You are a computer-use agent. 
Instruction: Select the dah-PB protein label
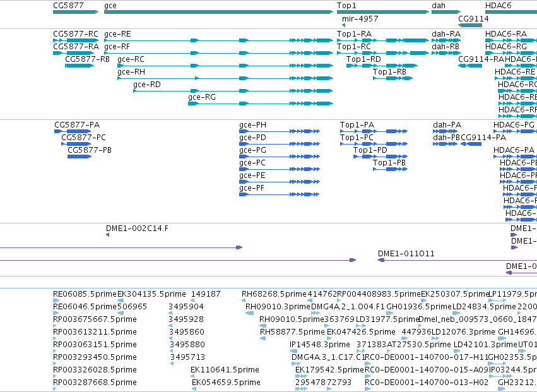[x=447, y=138]
